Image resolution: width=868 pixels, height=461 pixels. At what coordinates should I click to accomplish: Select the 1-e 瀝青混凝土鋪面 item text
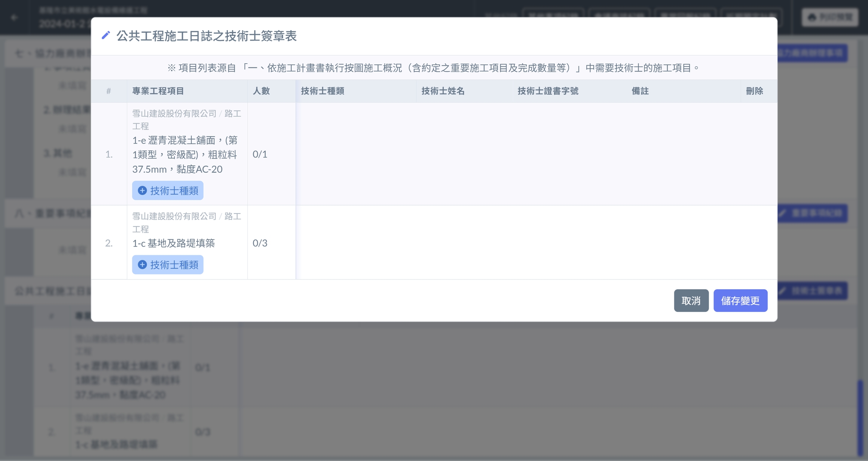click(185, 155)
